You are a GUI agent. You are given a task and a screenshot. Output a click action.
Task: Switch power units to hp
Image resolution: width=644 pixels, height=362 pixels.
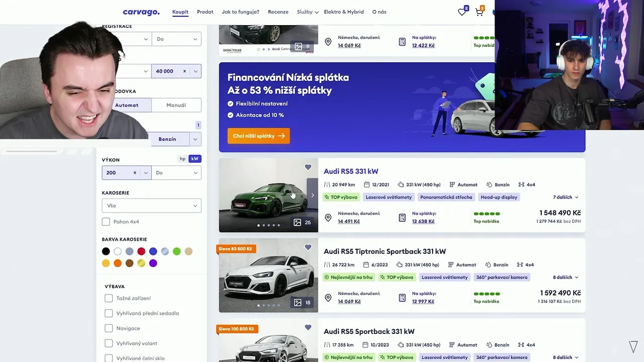coord(183,159)
